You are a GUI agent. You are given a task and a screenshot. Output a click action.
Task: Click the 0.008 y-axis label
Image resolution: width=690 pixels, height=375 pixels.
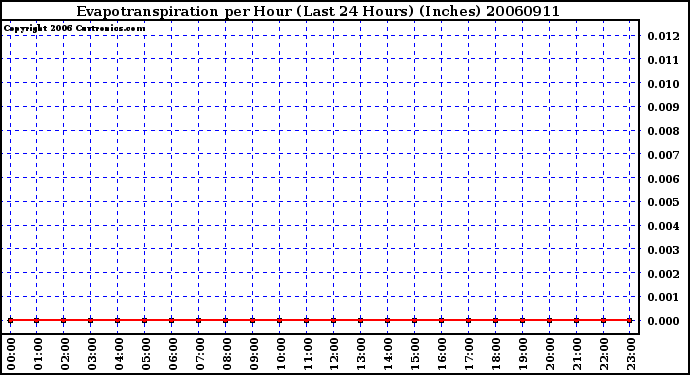[663, 131]
